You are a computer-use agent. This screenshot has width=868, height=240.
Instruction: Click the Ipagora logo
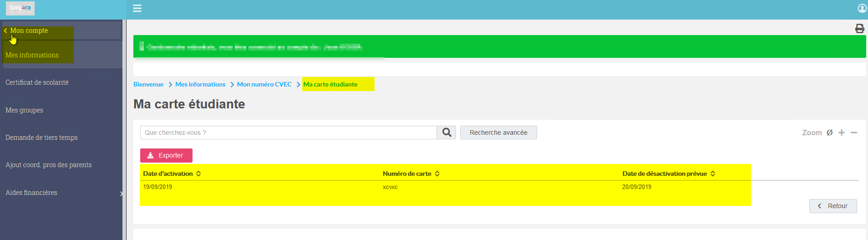20,8
